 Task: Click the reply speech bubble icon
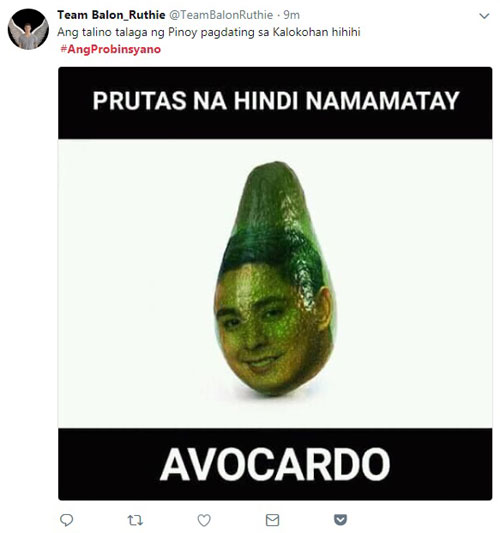pos(66,520)
